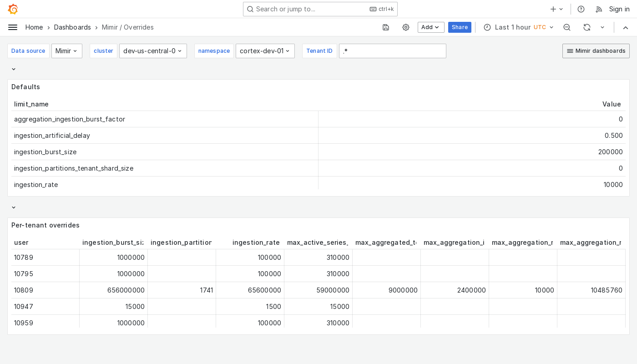This screenshot has height=364, width=637.
Task: Click user 10809 cell
Action: point(45,290)
